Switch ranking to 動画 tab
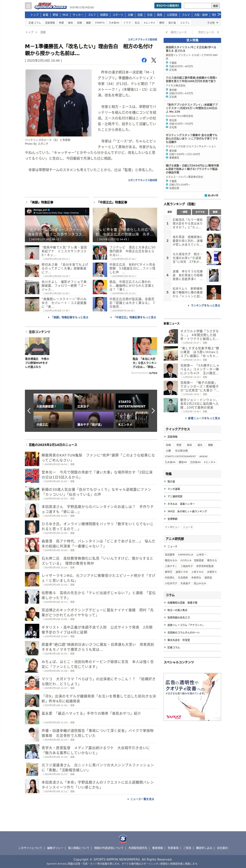 (215, 212)
